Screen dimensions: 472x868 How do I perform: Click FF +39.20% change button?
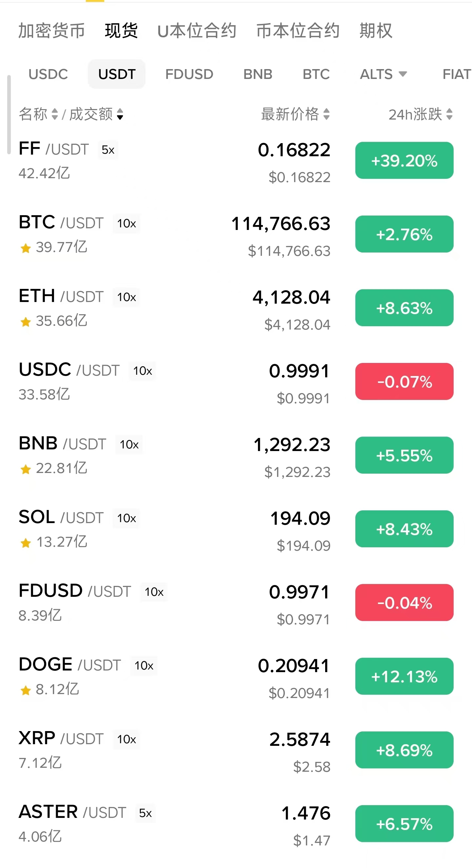click(x=404, y=160)
